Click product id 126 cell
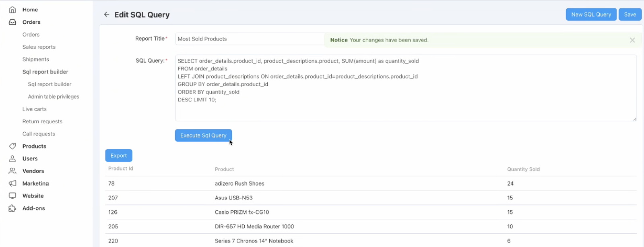The width and height of the screenshot is (644, 247). pyautogui.click(x=113, y=212)
